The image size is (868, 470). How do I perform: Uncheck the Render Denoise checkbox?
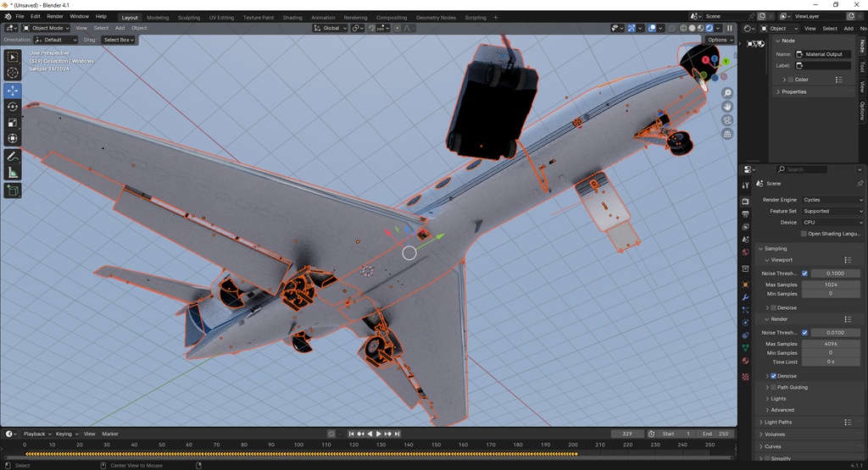[x=773, y=376]
